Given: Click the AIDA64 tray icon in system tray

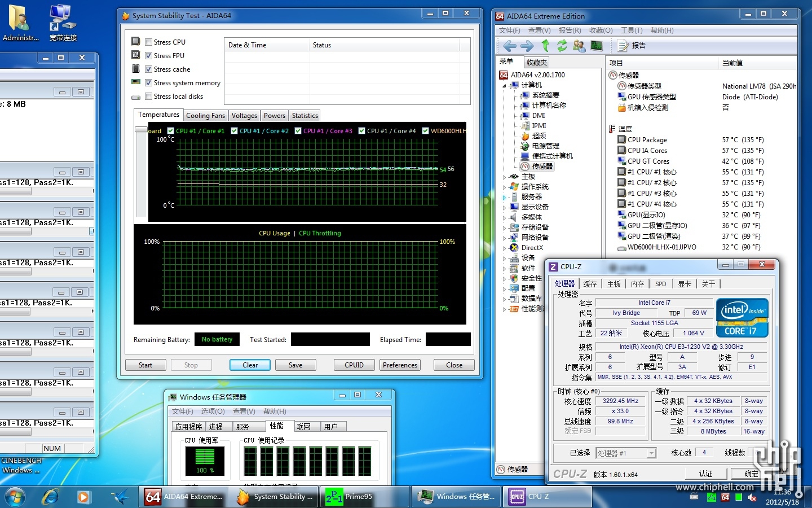Looking at the screenshot, I should pyautogui.click(x=725, y=497).
